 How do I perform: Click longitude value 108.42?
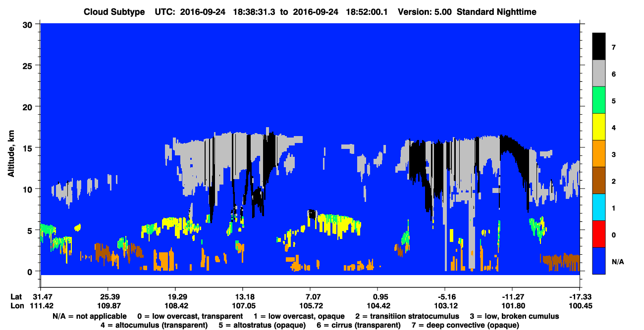tap(175, 306)
